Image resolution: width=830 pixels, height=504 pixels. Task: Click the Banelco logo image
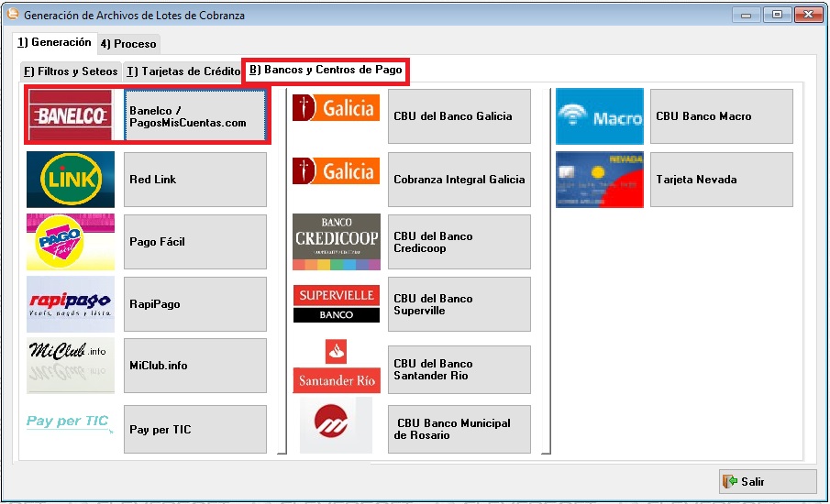pos(72,115)
